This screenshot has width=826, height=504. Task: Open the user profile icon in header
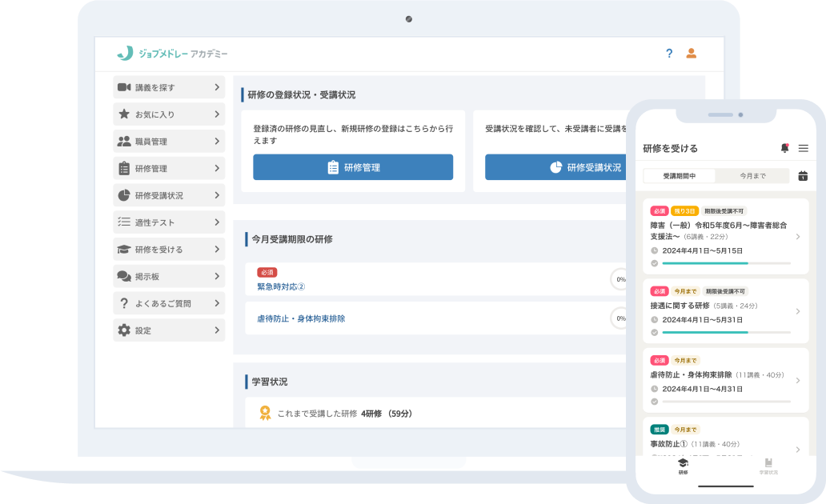tap(692, 54)
